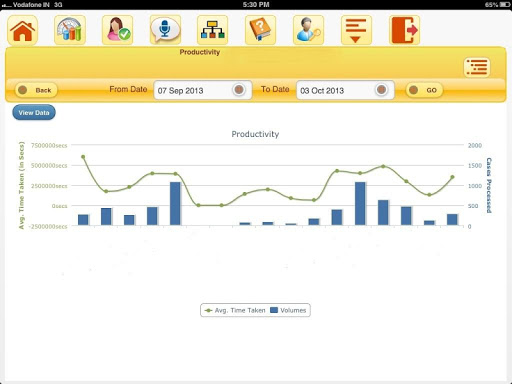Open the help book question icon

click(260, 30)
